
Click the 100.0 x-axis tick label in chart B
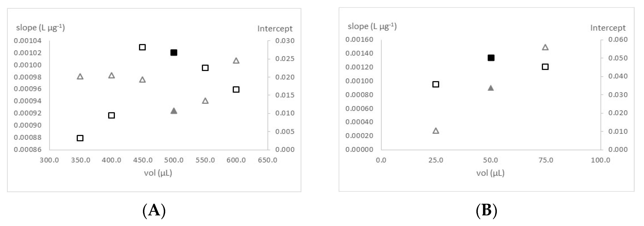(x=600, y=160)
